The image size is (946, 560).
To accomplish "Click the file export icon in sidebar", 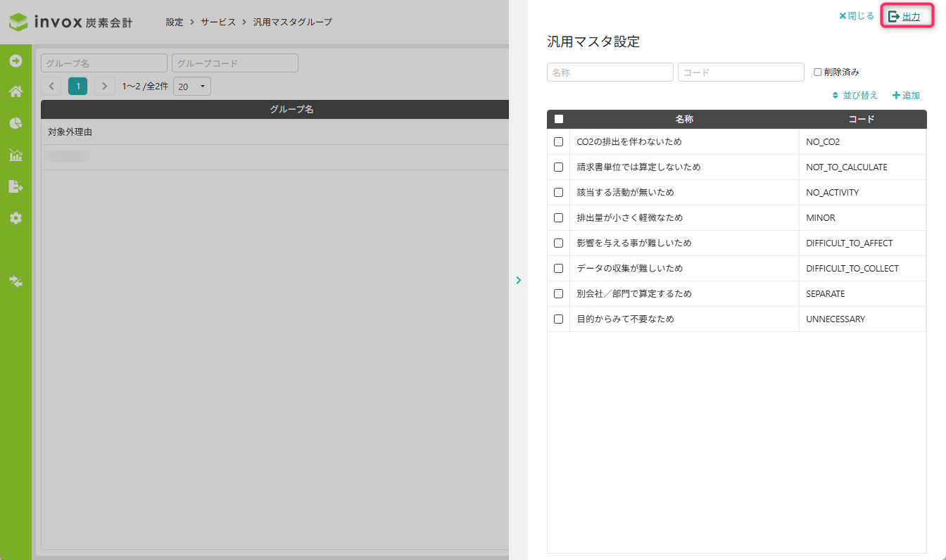I will coord(15,186).
